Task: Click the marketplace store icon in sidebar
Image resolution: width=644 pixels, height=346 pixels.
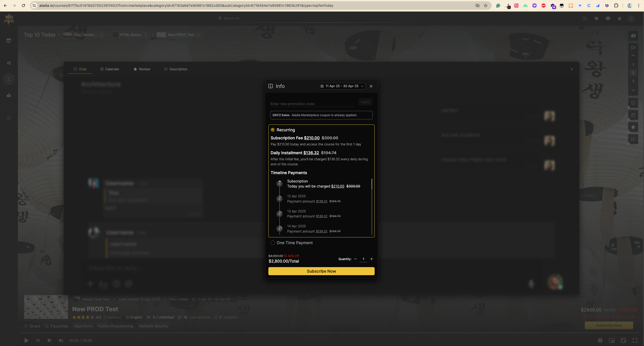Action: pyautogui.click(x=9, y=41)
